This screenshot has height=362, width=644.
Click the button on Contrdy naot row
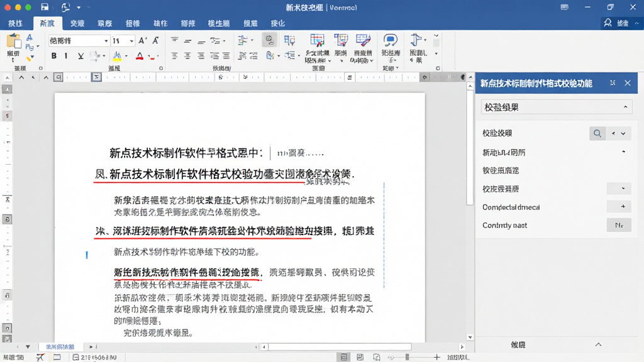click(x=619, y=225)
